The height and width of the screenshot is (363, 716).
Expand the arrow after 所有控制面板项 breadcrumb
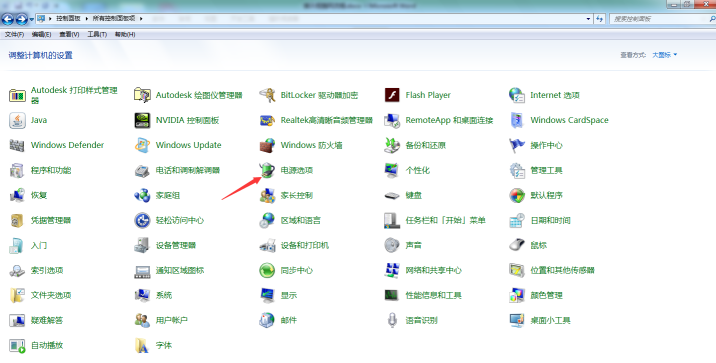pyautogui.click(x=141, y=19)
